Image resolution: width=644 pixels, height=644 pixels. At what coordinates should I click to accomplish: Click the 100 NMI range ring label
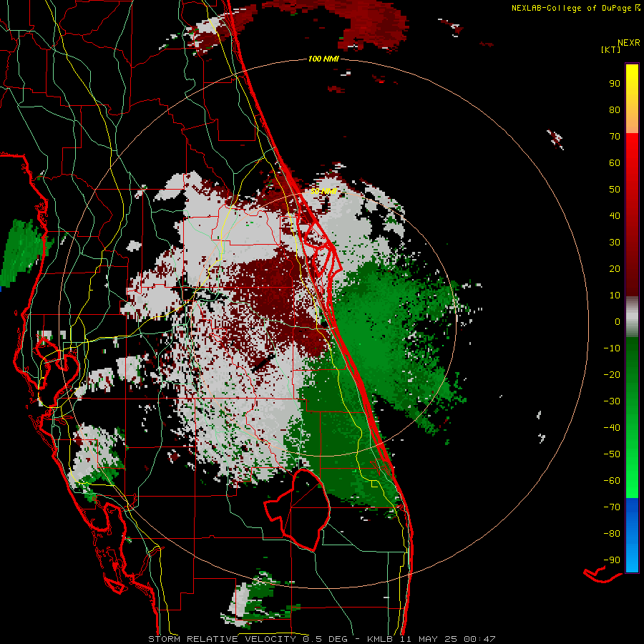(x=323, y=59)
